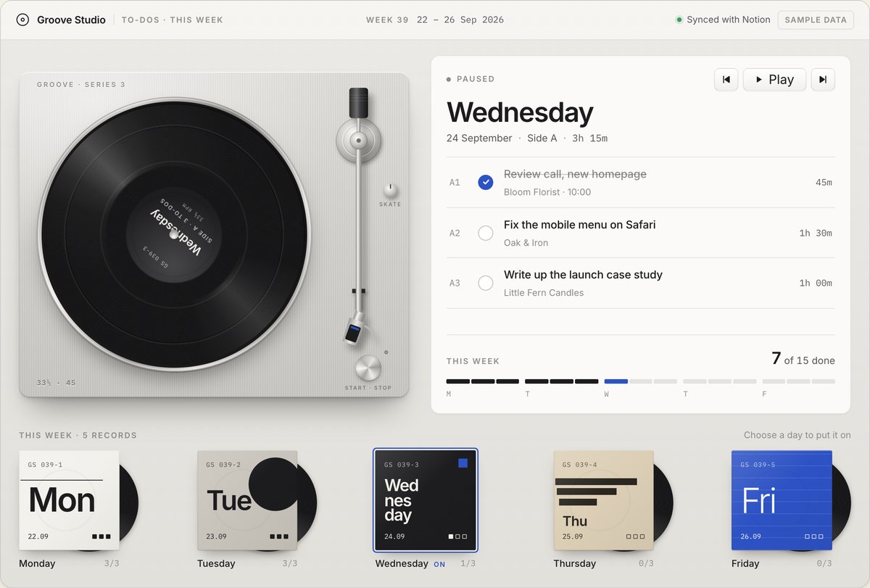
Task: Click the Play button
Action: (774, 80)
